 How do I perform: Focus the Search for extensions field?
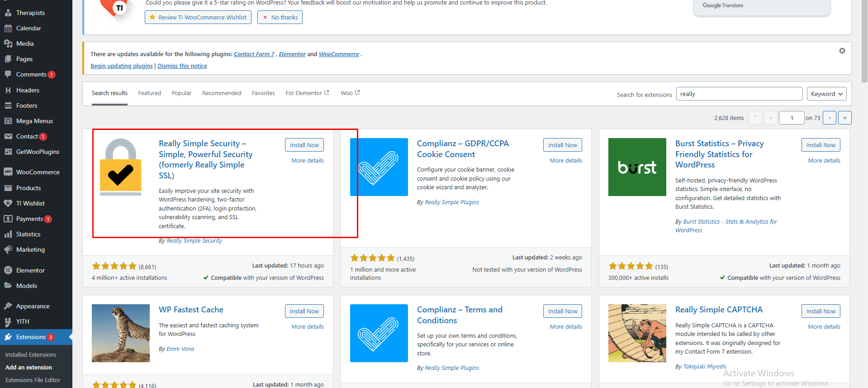click(x=739, y=94)
